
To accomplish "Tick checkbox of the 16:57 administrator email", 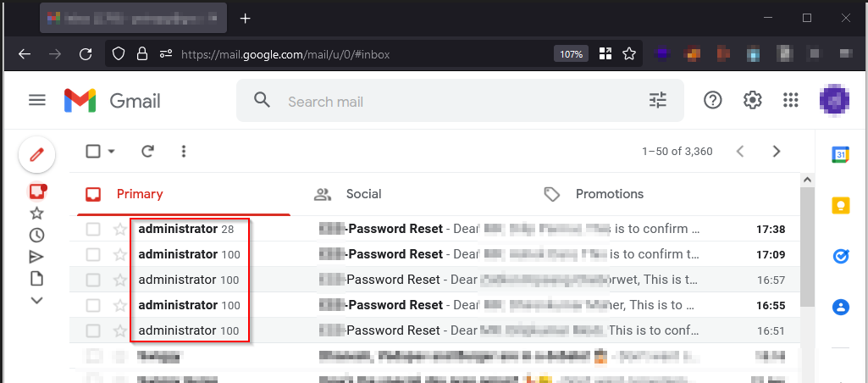I will point(93,280).
